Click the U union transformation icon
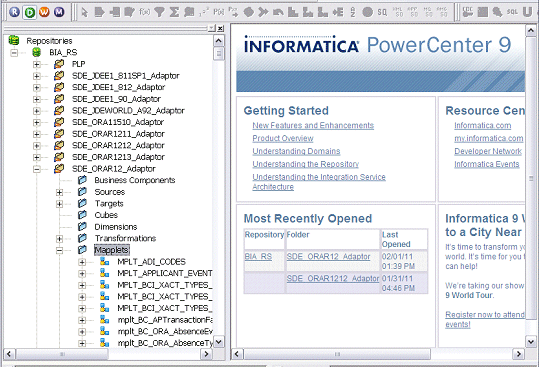This screenshot has width=539, height=367. click(527, 12)
